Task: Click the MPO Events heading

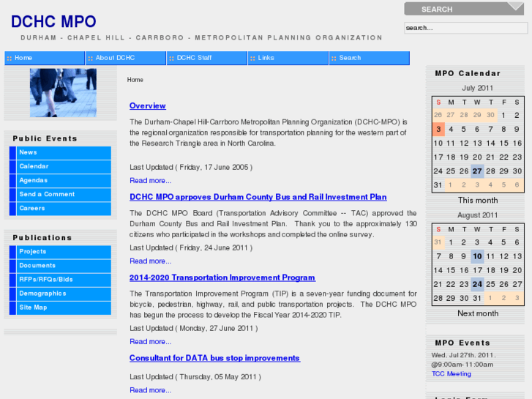Action: click(462, 343)
